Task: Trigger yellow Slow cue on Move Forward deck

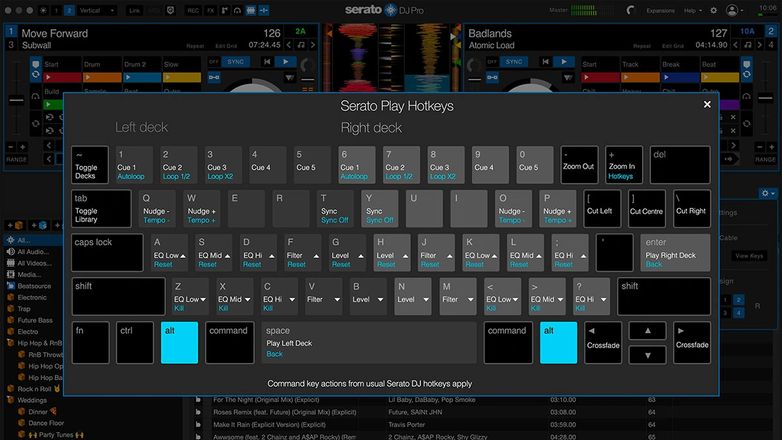Action: coord(182,77)
